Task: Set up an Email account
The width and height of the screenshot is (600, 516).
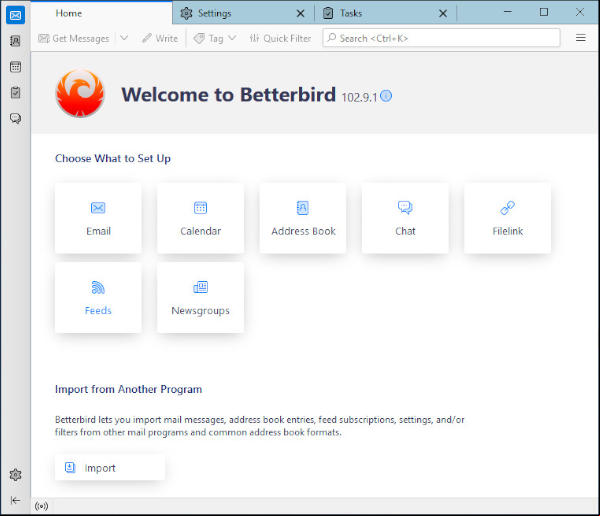Action: tap(98, 218)
